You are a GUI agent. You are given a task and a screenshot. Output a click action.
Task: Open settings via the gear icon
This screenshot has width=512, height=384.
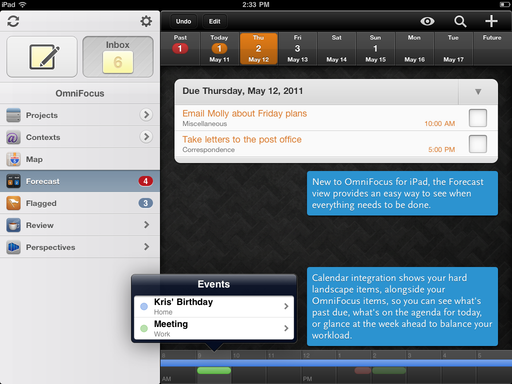coord(146,21)
